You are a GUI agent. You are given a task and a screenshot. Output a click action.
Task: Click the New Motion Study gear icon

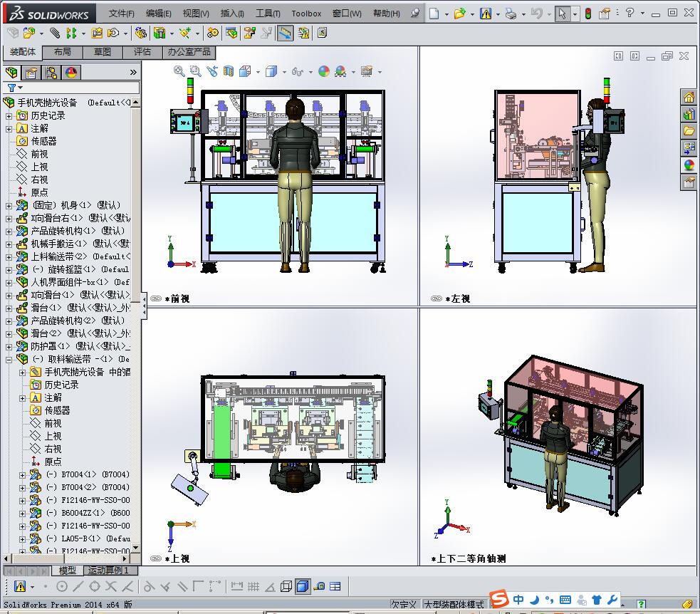click(213, 33)
